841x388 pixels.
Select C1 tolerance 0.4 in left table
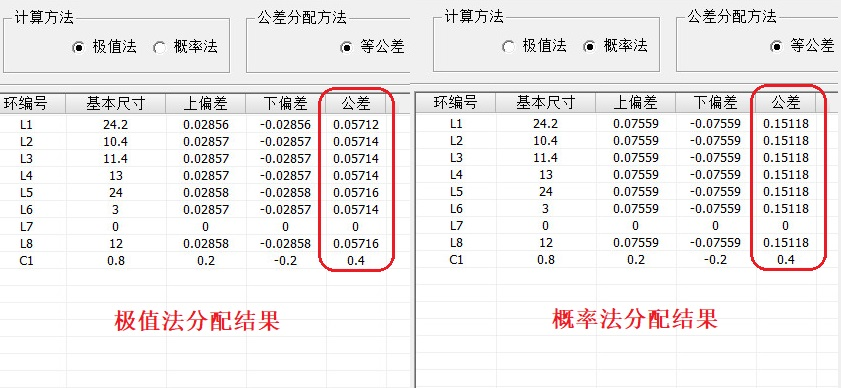(356, 261)
